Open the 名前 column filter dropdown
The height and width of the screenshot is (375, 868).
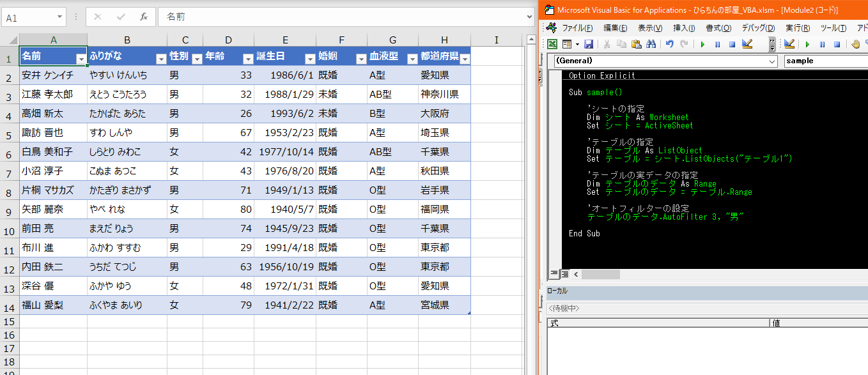(81, 59)
